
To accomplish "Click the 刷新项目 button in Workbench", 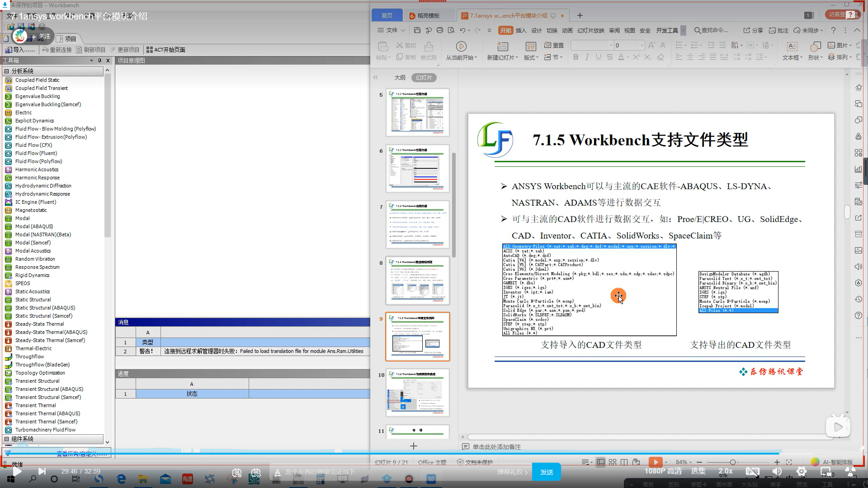I will pos(91,50).
